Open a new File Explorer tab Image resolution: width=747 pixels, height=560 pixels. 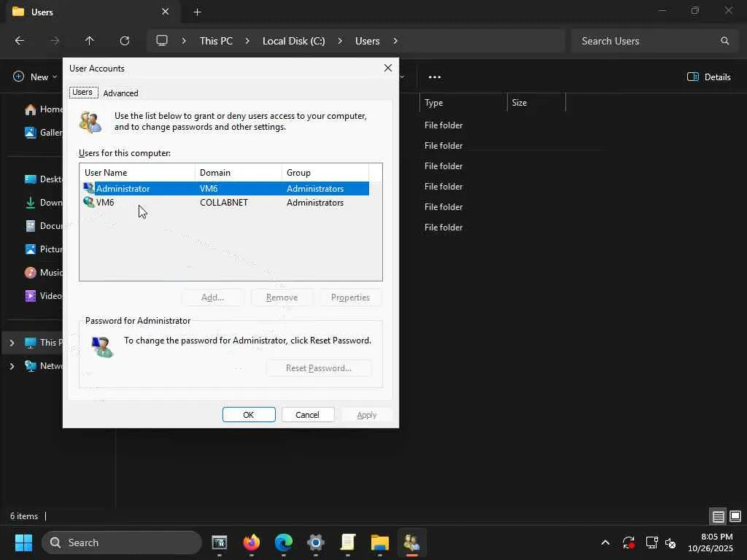point(197,12)
